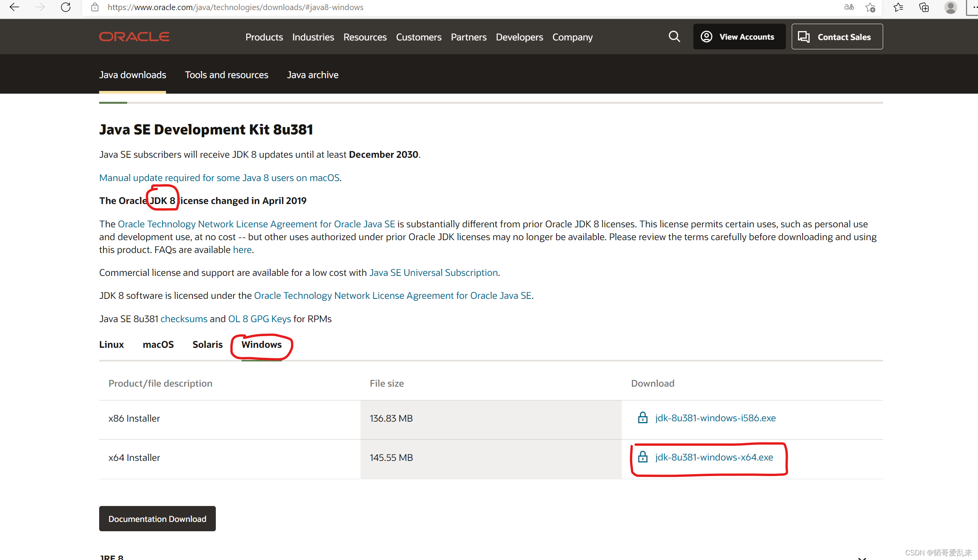Screen dimensions: 978x560
Task: Download jdk-8u381-windows-x64.exe
Action: tap(714, 457)
